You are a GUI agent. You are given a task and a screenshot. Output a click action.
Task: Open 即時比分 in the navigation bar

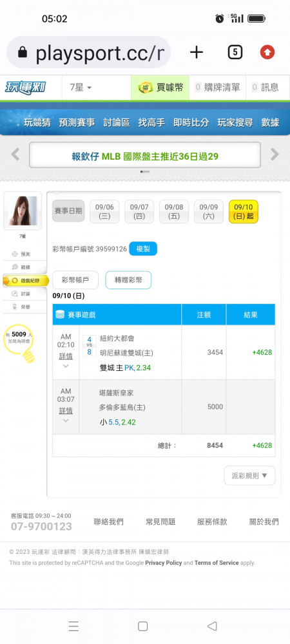coord(191,122)
